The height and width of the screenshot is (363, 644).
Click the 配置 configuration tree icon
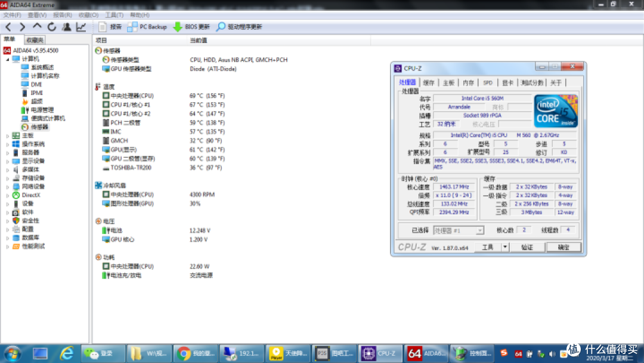pyautogui.click(x=16, y=229)
